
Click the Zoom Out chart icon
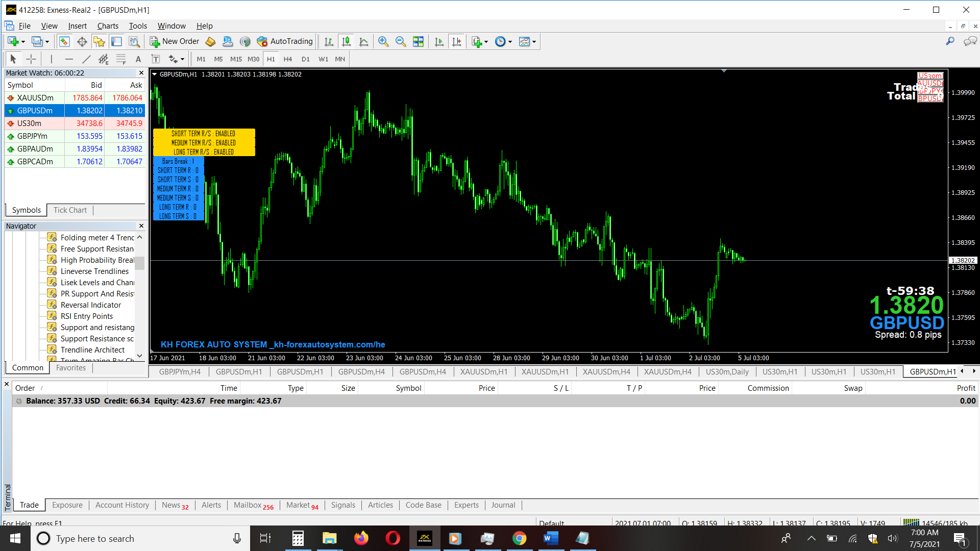pyautogui.click(x=401, y=41)
